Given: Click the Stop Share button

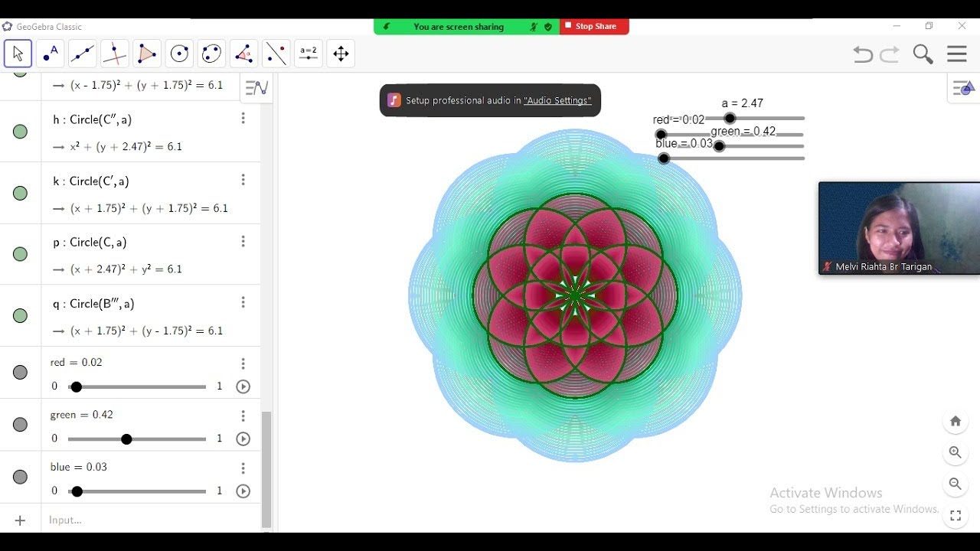Looking at the screenshot, I should [x=594, y=26].
